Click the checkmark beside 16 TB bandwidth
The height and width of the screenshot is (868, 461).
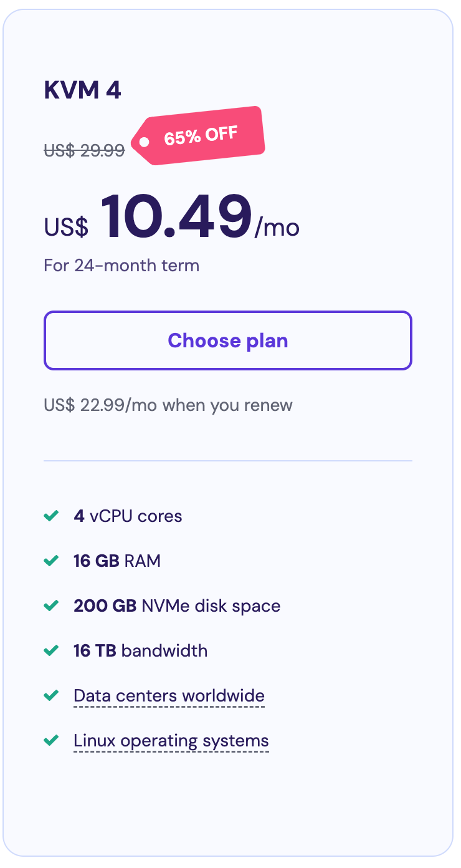(x=50, y=651)
